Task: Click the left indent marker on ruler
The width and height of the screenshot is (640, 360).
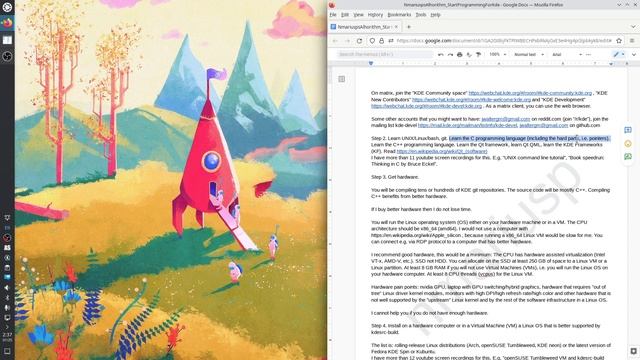Action: [371, 64]
